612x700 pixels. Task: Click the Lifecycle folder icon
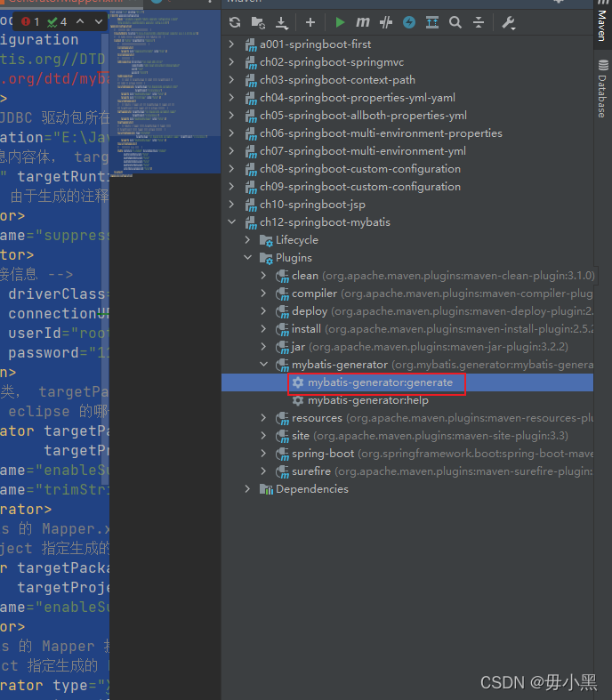click(x=267, y=240)
